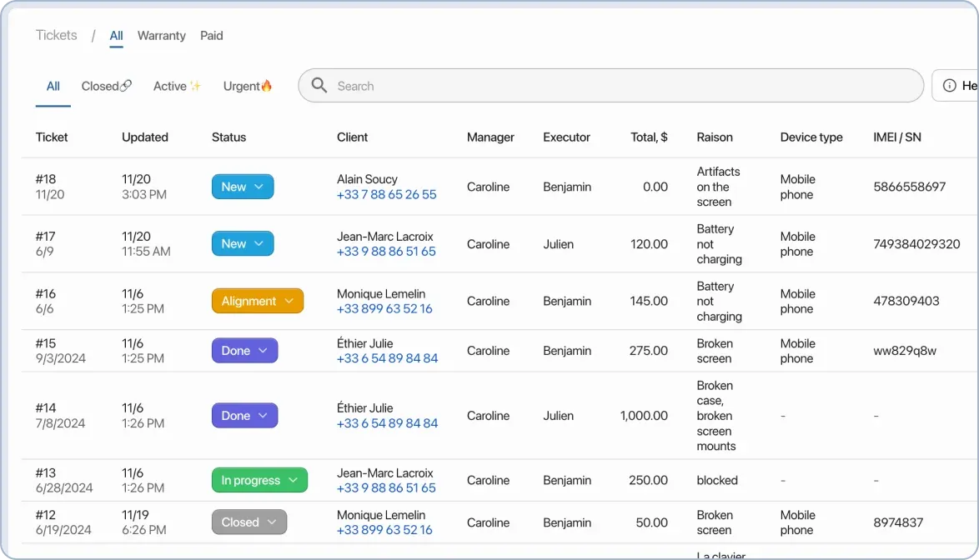Click Jean-Marc Lacroix's phone number on ticket #17
This screenshot has height=560, width=979.
pos(386,252)
